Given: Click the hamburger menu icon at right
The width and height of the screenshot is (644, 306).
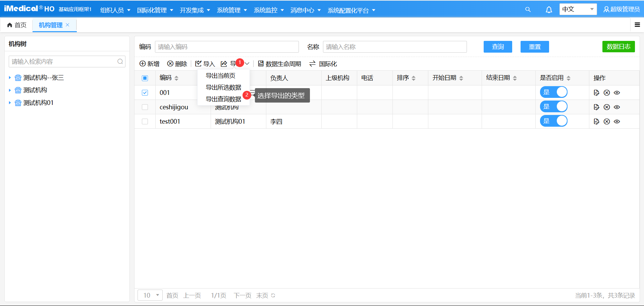Looking at the screenshot, I should [637, 25].
